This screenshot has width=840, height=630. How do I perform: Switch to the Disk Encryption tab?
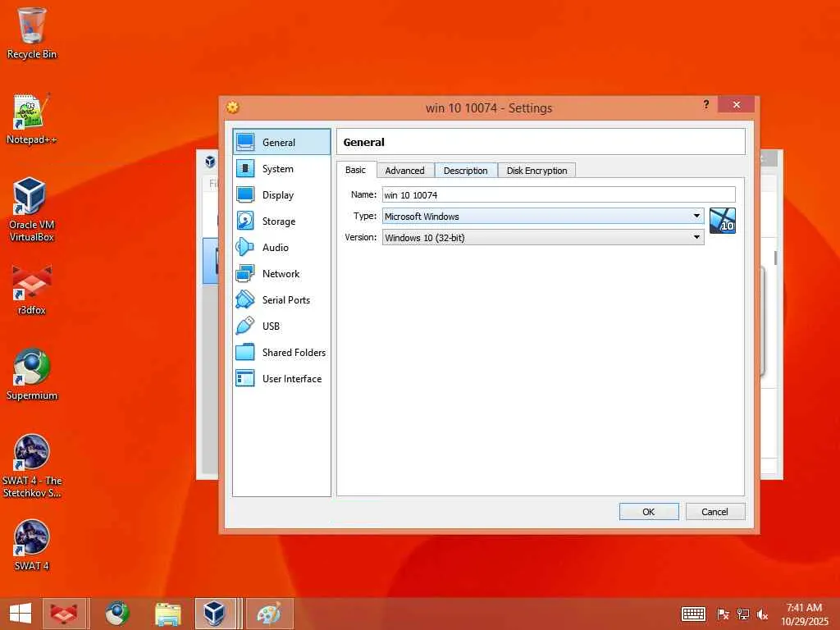pyautogui.click(x=536, y=171)
